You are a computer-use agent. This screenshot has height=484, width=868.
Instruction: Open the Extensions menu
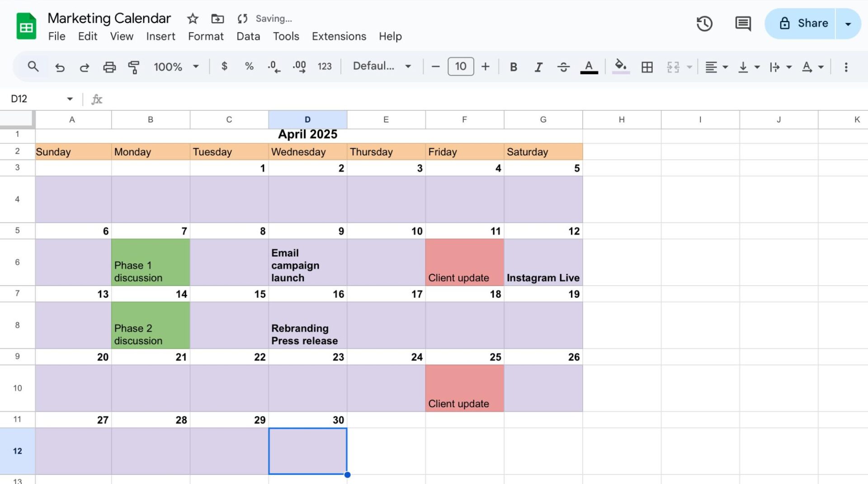(x=339, y=36)
